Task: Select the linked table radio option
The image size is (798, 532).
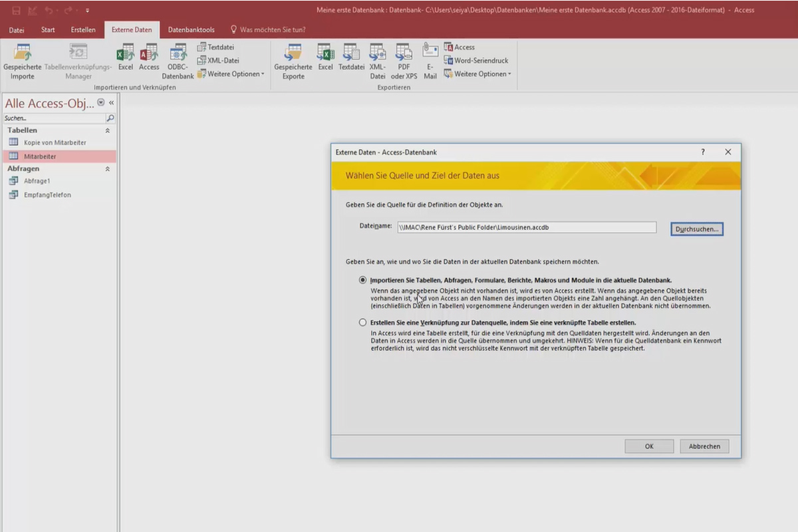Action: pyautogui.click(x=362, y=323)
